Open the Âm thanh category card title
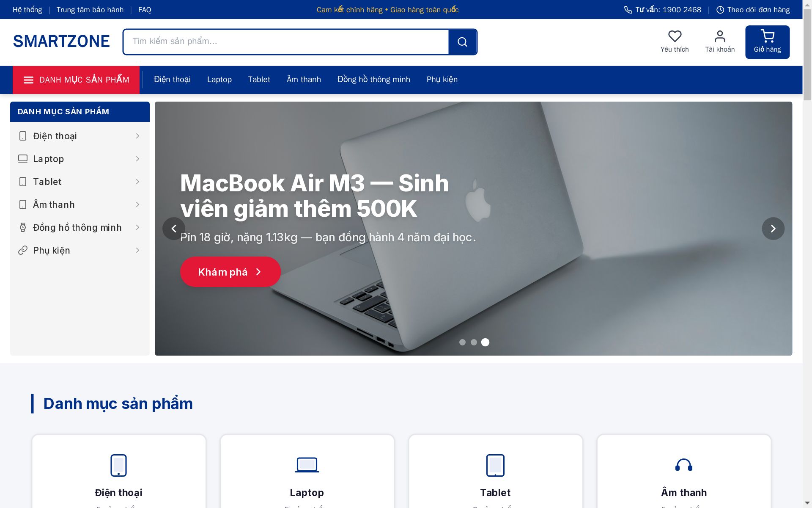Screen dimensions: 812x508 coord(684,493)
